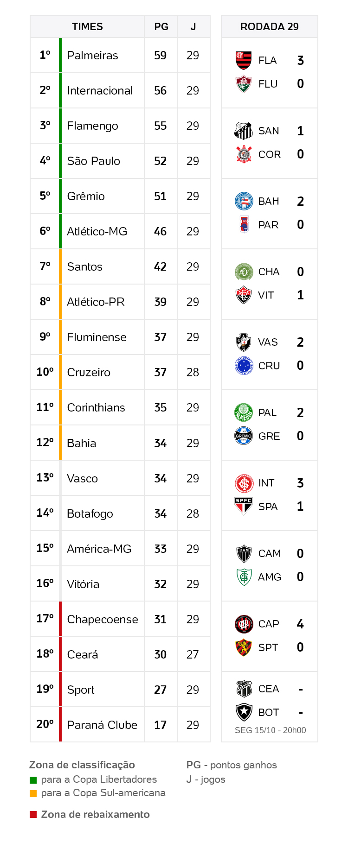Screen dimensions: 348x868
Task: Click the Santos crest in Rodada 29
Action: (244, 131)
